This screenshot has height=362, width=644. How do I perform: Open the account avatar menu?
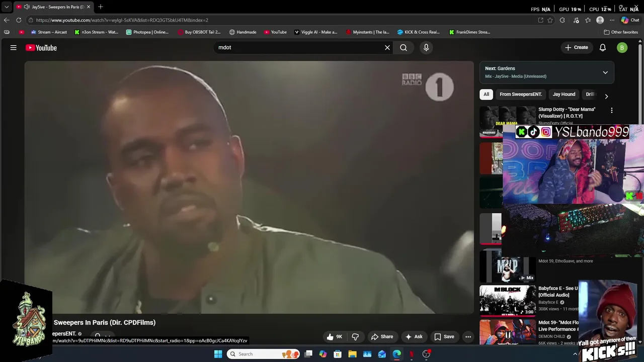click(622, 48)
